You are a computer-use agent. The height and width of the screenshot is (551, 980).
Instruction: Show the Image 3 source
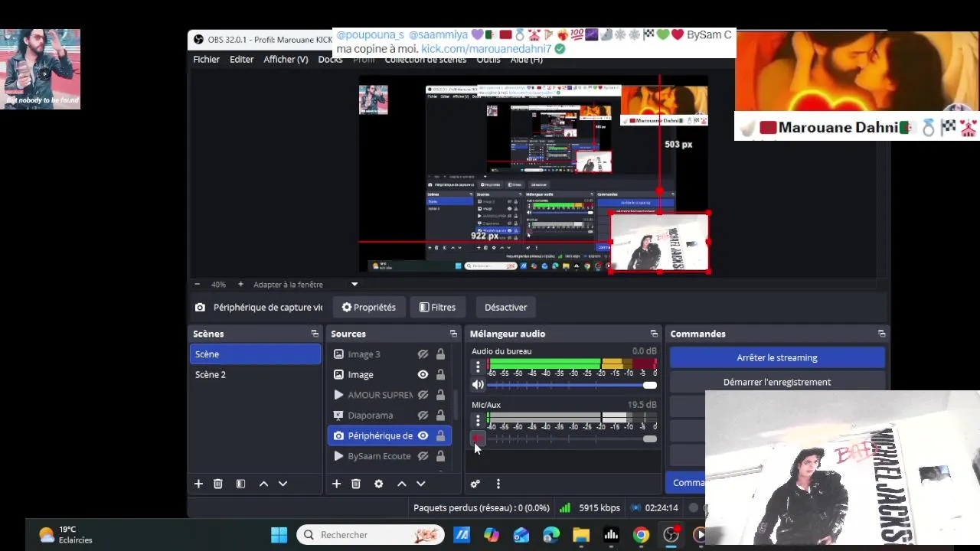click(423, 354)
